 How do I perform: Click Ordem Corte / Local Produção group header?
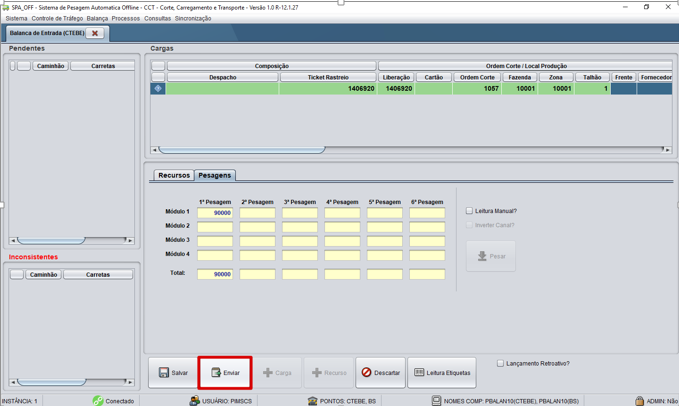525,66
